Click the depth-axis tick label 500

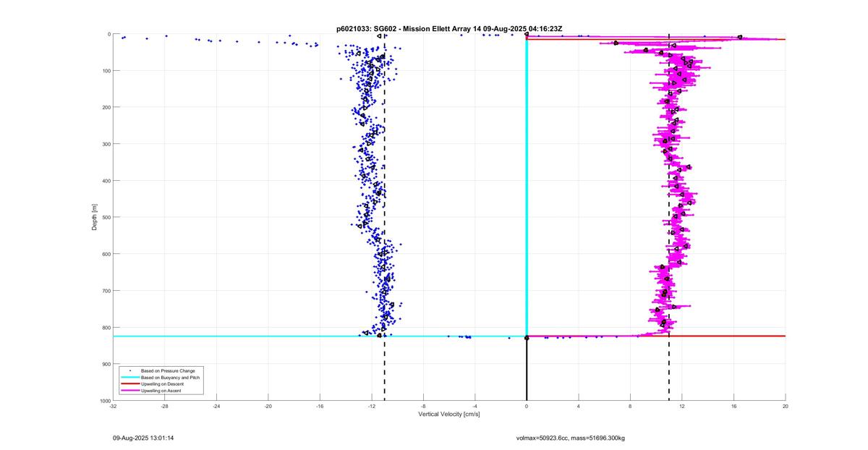106,217
